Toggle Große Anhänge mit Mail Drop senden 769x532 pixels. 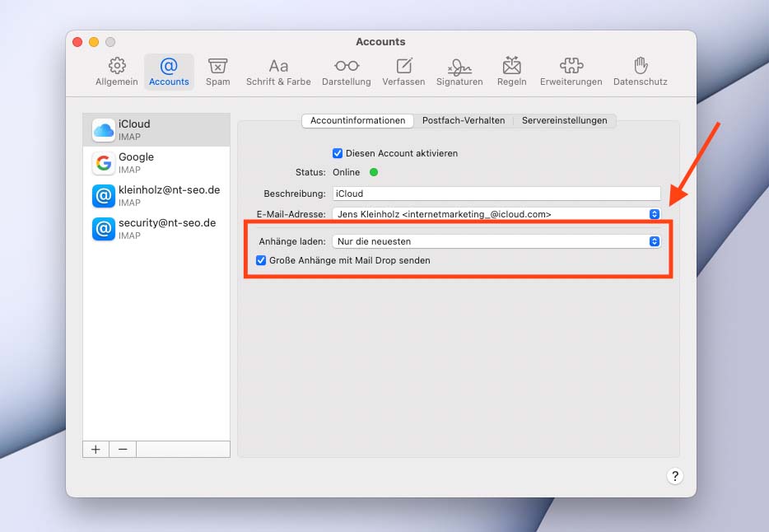point(261,260)
